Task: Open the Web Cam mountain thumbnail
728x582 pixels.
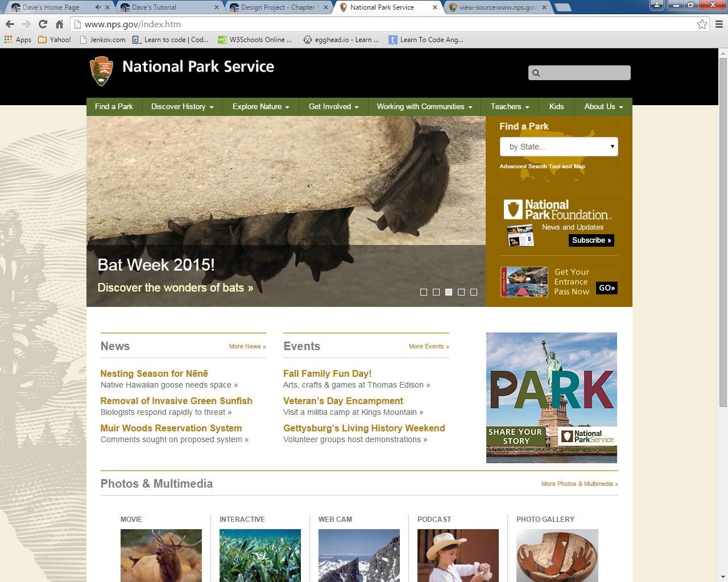Action: tap(359, 555)
